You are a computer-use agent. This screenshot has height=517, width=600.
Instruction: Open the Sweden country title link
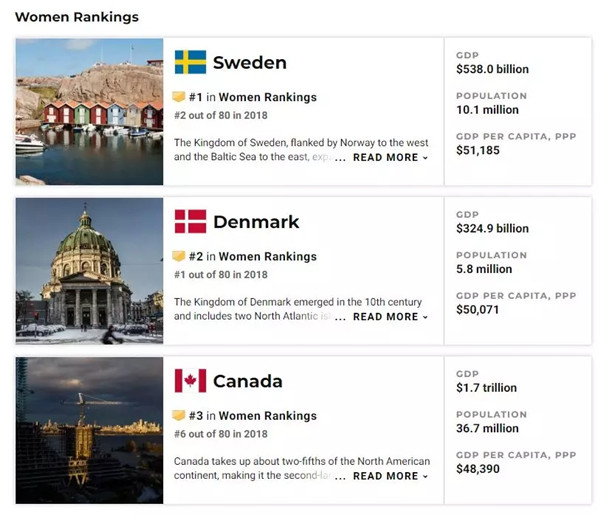249,63
